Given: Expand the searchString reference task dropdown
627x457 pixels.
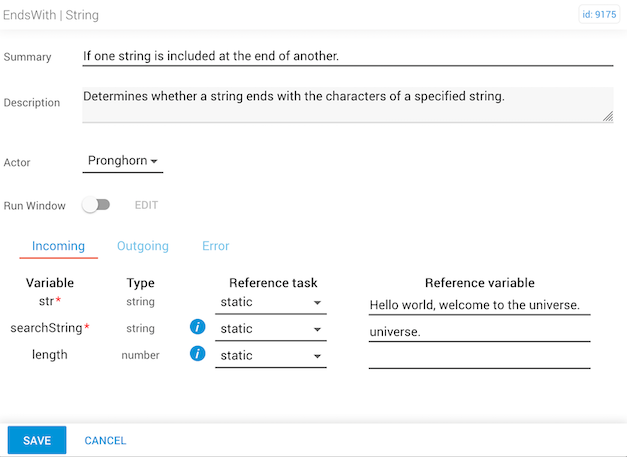Looking at the screenshot, I should (x=271, y=329).
